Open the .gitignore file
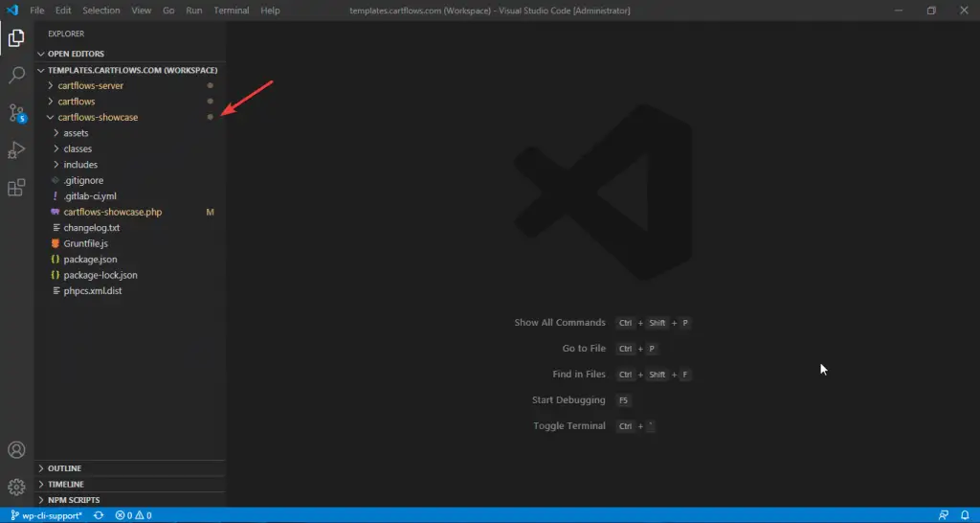 [x=130, y=180]
